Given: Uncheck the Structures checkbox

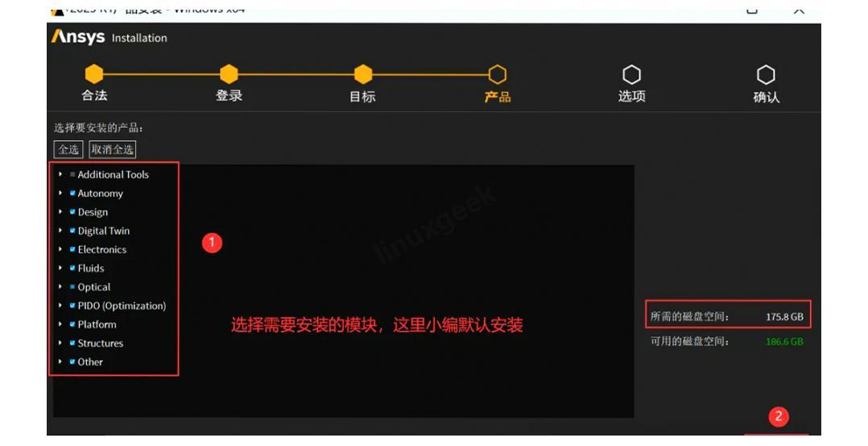Looking at the screenshot, I should click(72, 343).
